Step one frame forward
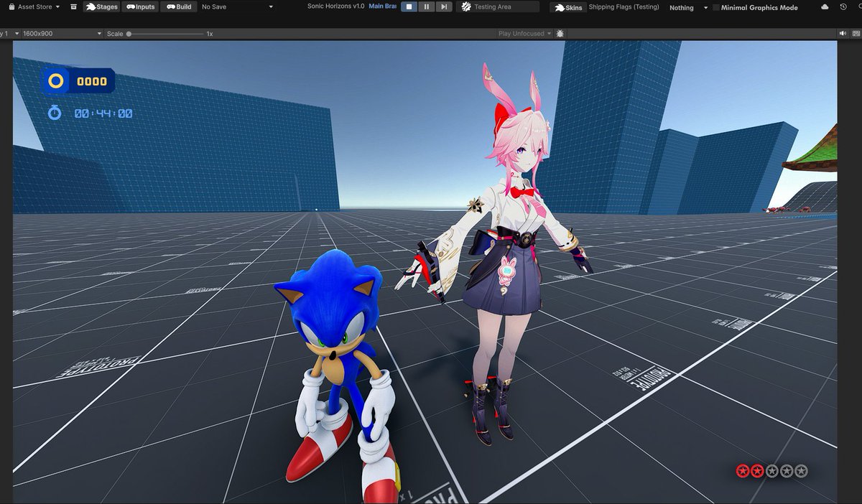Viewport: 862px width, 504px height. 444,6
